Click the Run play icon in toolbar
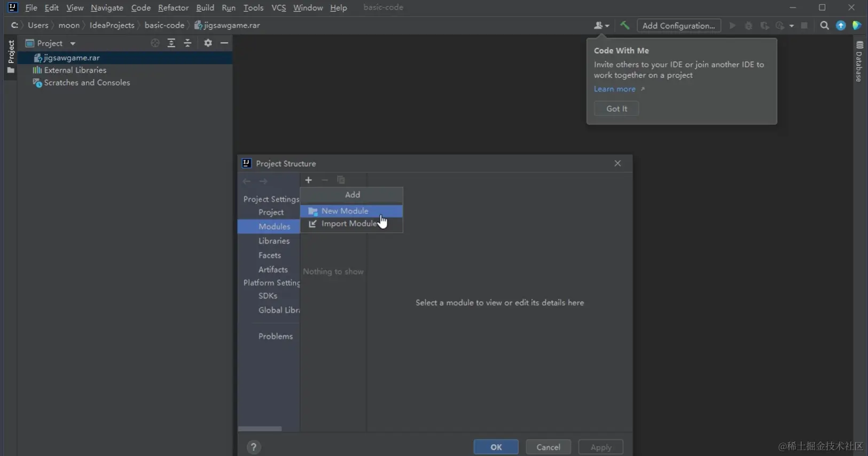The width and height of the screenshot is (868, 456). (x=732, y=26)
